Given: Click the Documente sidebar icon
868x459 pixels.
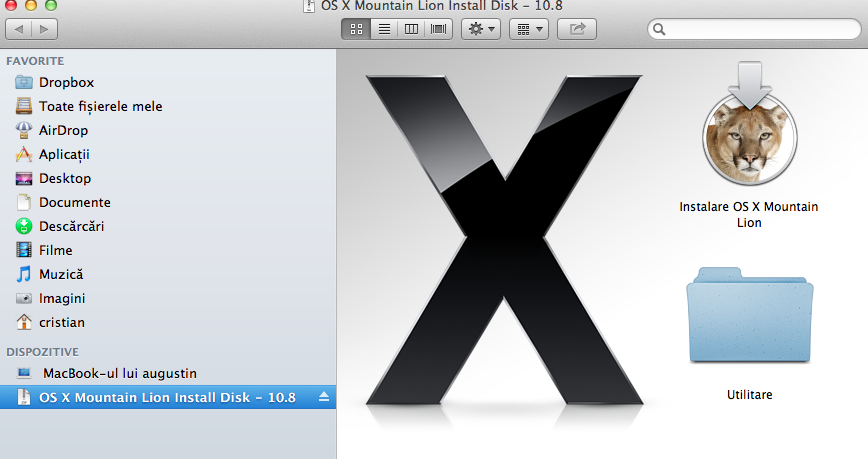Looking at the screenshot, I should coord(24,202).
